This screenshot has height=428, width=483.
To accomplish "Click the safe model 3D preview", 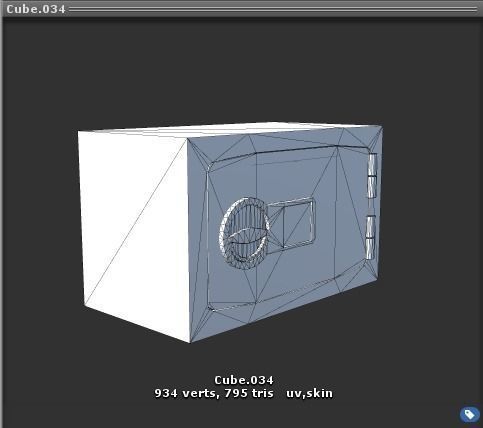I will tap(230, 232).
